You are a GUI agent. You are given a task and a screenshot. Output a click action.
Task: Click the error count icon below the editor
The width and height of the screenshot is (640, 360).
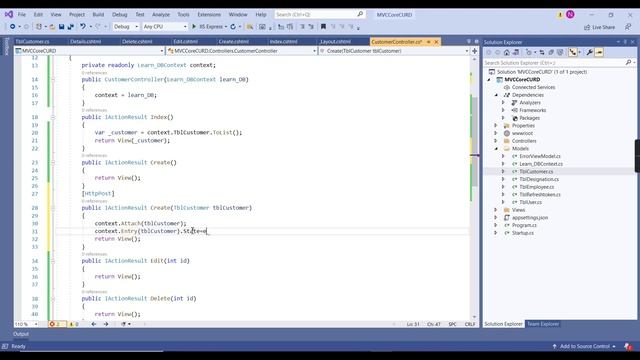52,324
